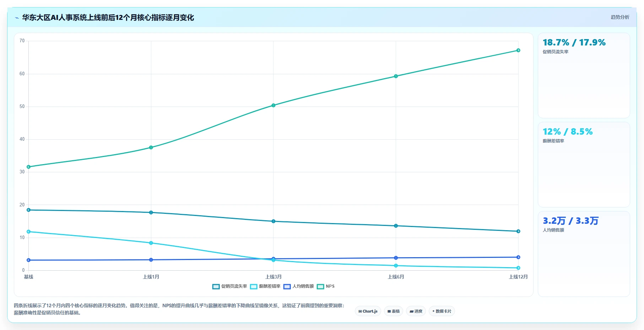Toggle the 人均销售额 legend item
Screen dimensions: 644x330
(x=299, y=287)
